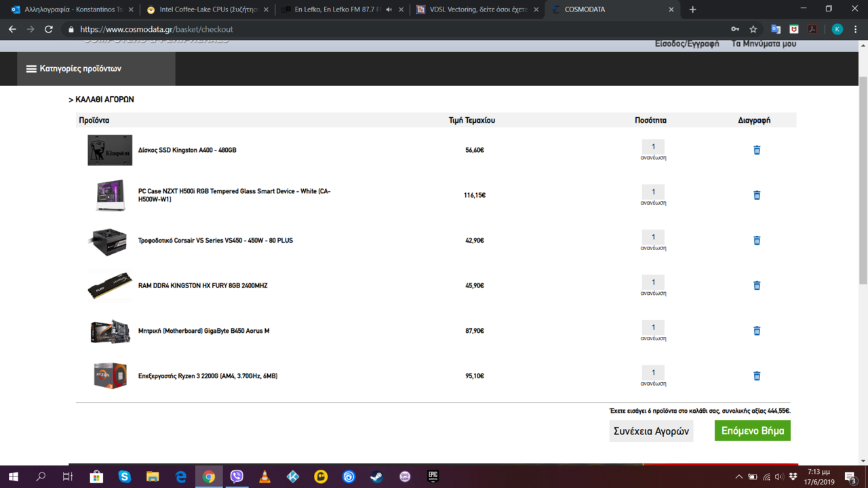Proceed with Επόμενο Βήμα button
This screenshot has height=488, width=868.
pos(753,431)
